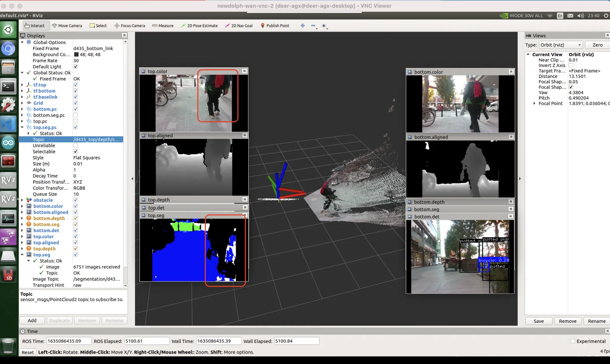Collapse the Global Options tree

[x=22, y=42]
